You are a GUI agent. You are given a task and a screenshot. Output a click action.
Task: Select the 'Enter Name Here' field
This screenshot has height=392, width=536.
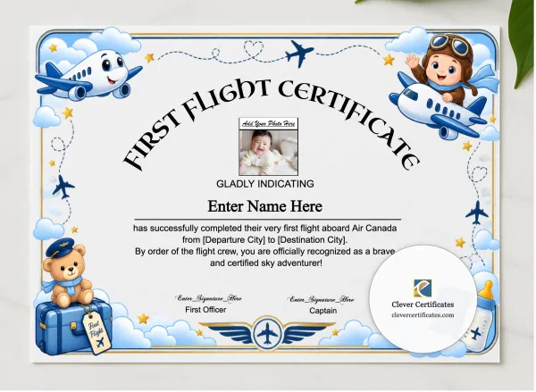(265, 206)
